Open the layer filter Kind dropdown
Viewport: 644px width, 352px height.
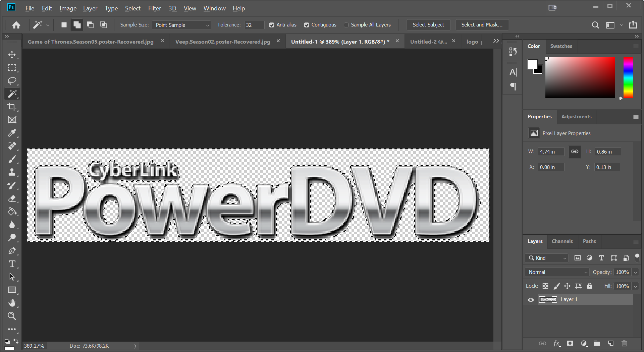[x=546, y=258]
